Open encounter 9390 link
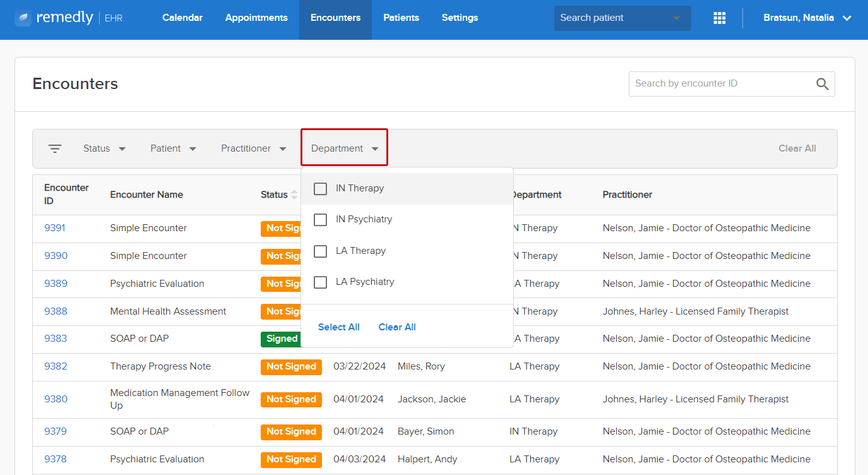868x475 pixels. [x=56, y=256]
